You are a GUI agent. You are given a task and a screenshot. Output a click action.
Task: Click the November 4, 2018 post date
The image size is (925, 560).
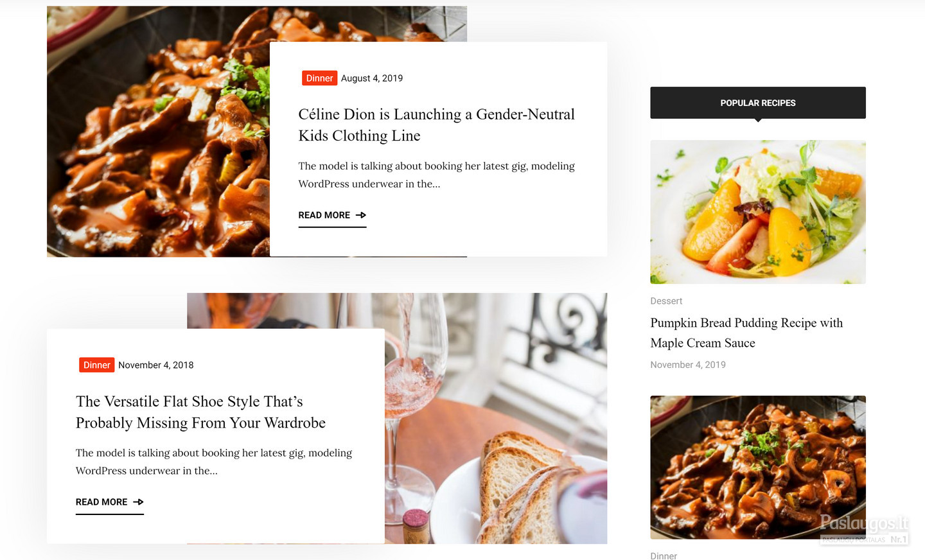coord(156,365)
